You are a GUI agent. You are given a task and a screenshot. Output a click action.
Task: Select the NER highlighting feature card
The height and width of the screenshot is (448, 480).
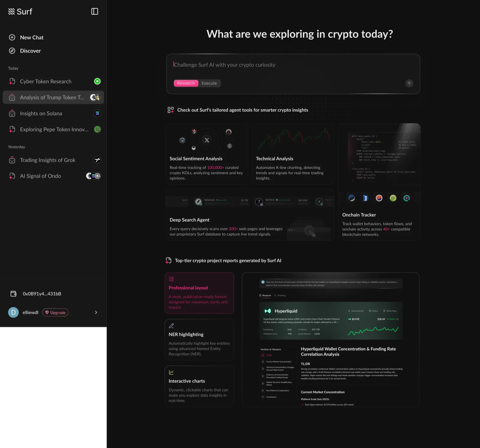(x=199, y=340)
